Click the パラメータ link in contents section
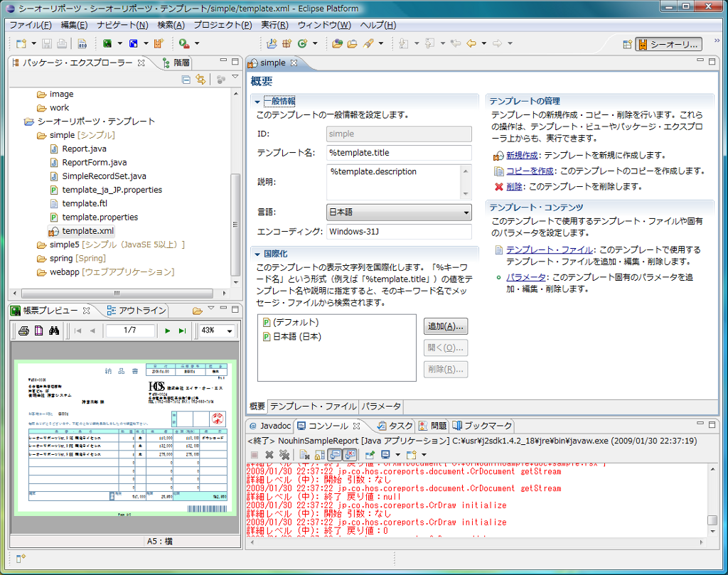The image size is (728, 575). click(526, 277)
